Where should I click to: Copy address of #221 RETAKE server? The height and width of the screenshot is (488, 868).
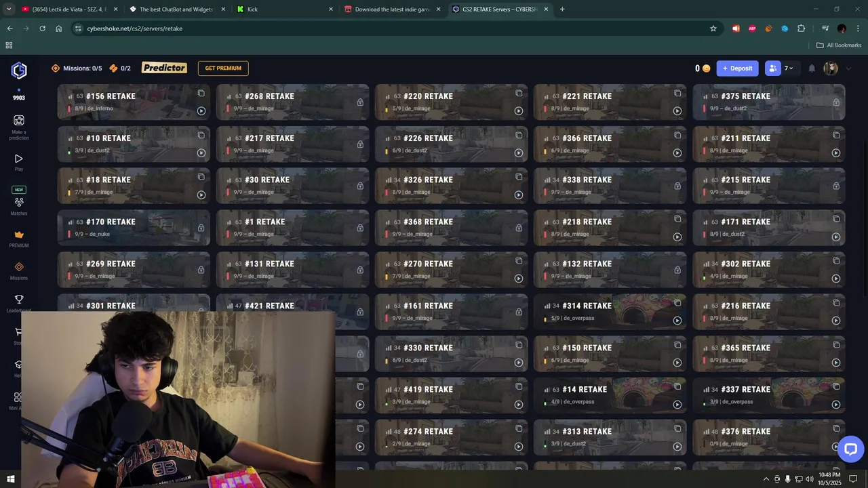pyautogui.click(x=677, y=93)
